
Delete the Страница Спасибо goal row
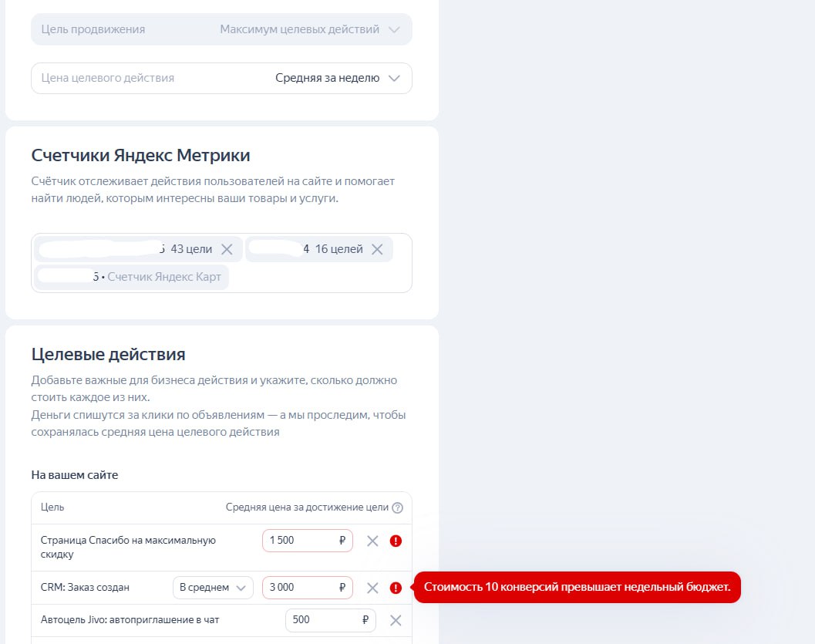372,541
